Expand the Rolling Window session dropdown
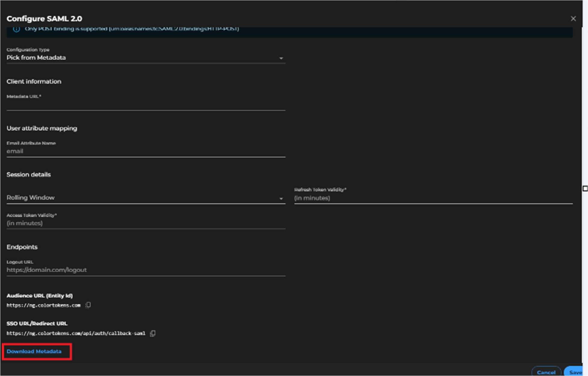 click(281, 198)
